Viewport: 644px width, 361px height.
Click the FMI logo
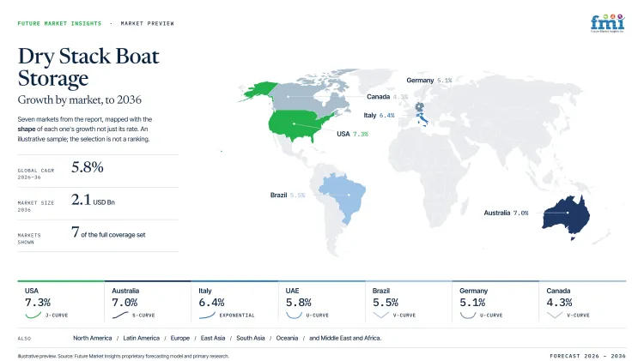[x=607, y=23]
